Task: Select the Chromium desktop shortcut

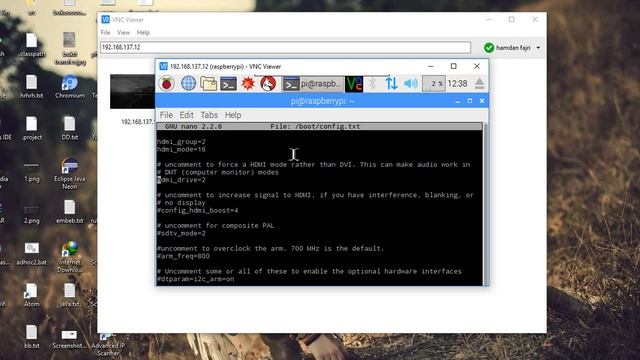Action: tap(70, 87)
